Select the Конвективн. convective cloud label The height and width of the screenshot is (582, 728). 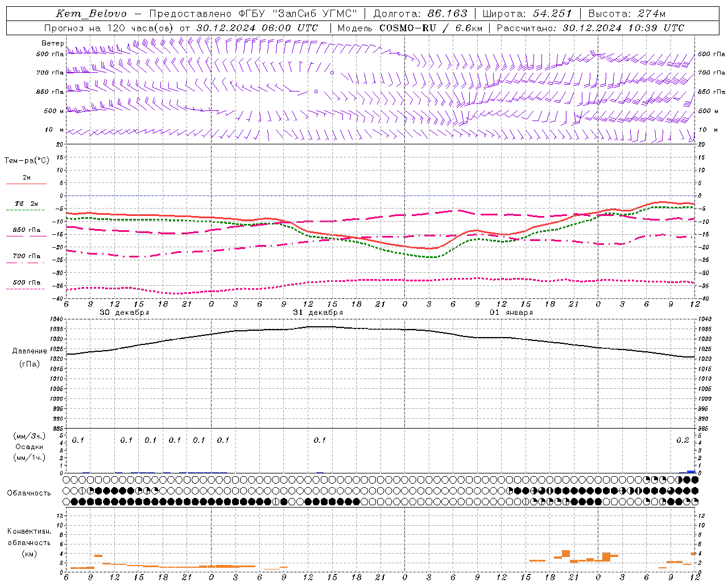29,531
